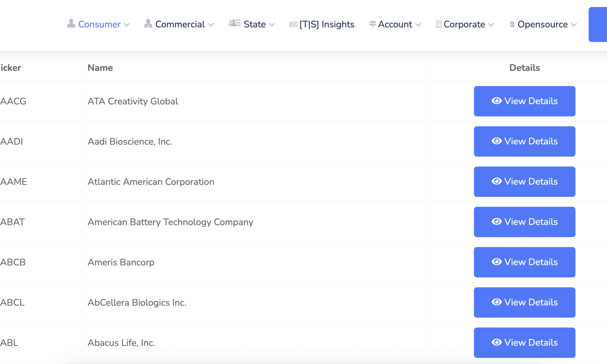Expand the Opensource dropdown chevron
The image size is (607, 364).
pos(574,25)
